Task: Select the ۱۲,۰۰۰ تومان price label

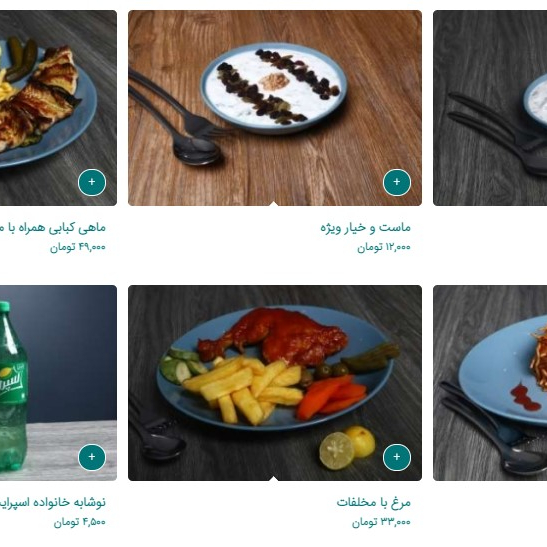Action: click(x=384, y=247)
